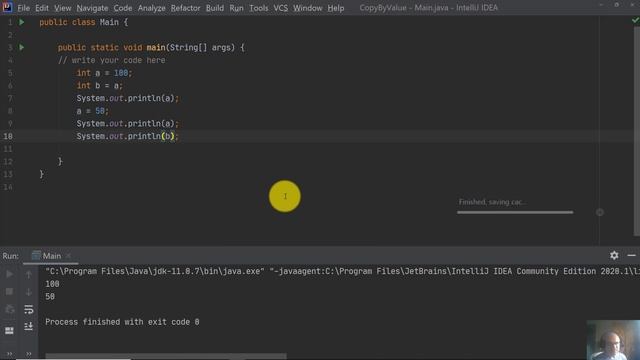The width and height of the screenshot is (640, 360).
Task: Open the Navigate menu
Action: tap(92, 8)
